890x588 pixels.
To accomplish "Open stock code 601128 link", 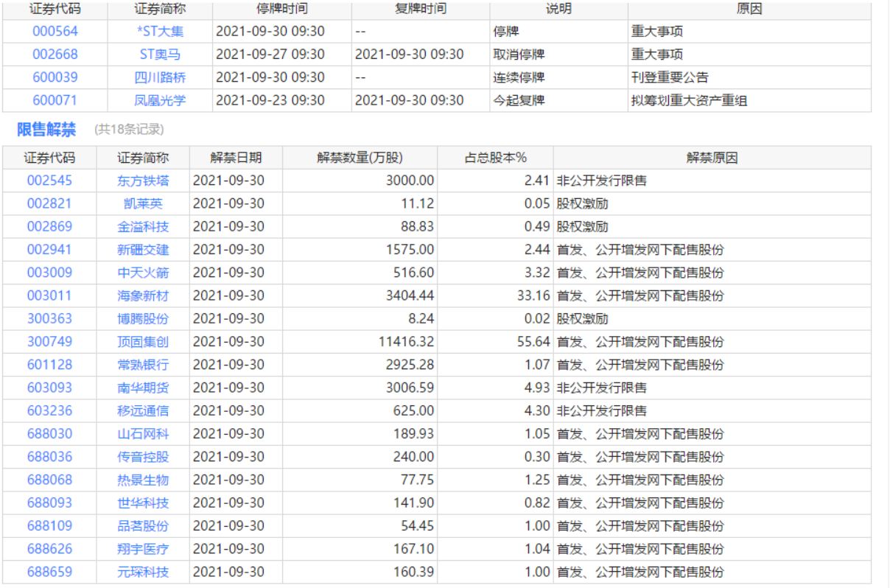I will (49, 365).
